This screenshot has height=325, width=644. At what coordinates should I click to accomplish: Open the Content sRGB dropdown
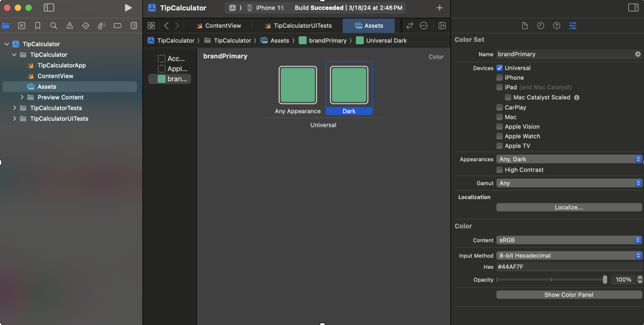tap(569, 240)
